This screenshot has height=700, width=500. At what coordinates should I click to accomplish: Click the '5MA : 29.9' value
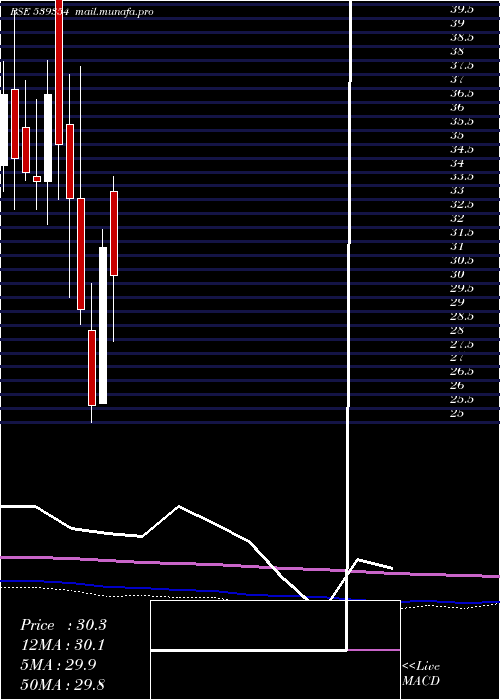[60, 665]
